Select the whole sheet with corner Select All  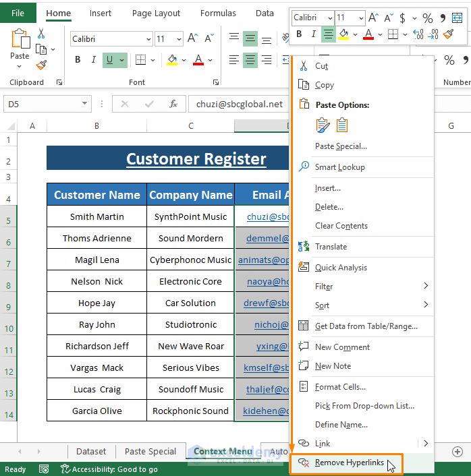click(10, 126)
